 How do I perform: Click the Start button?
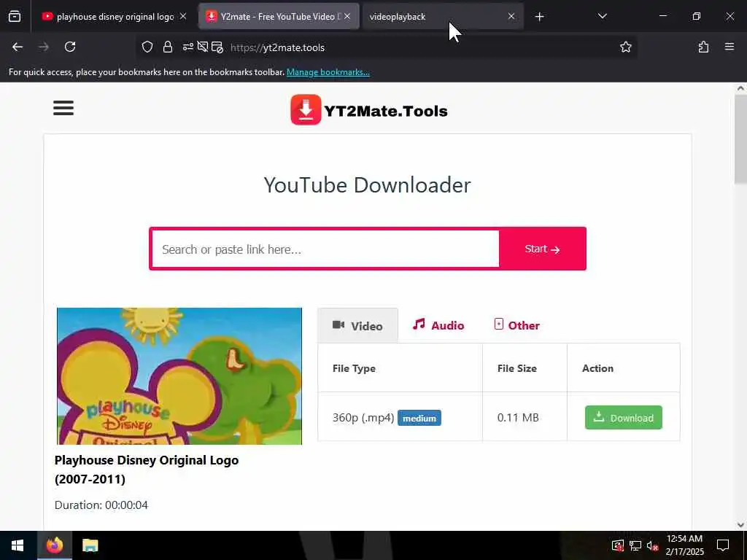[542, 249]
